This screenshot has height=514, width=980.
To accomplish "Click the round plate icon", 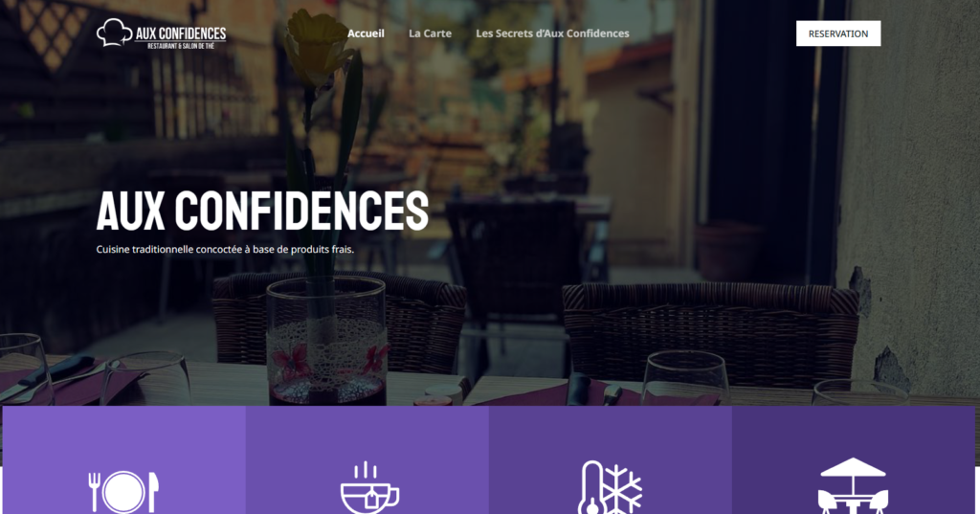I will 123,492.
